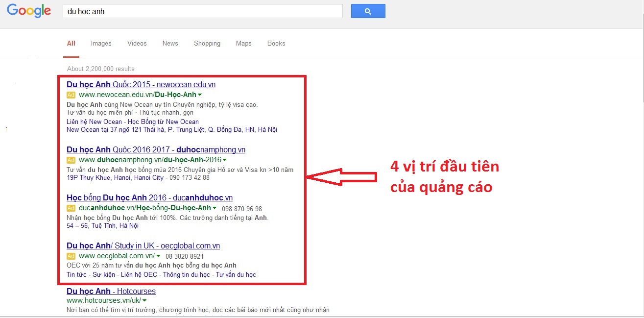Select the News tab

[170, 43]
